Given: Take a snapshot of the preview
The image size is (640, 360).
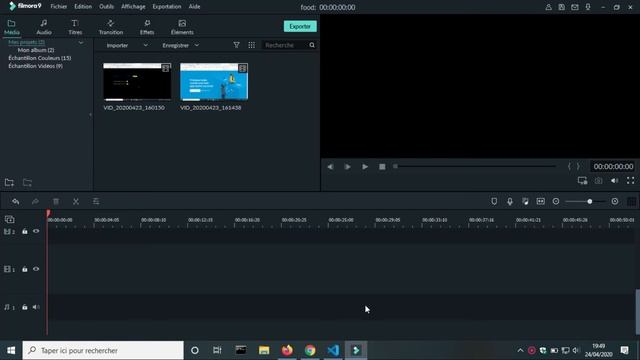Looking at the screenshot, I should (598, 180).
